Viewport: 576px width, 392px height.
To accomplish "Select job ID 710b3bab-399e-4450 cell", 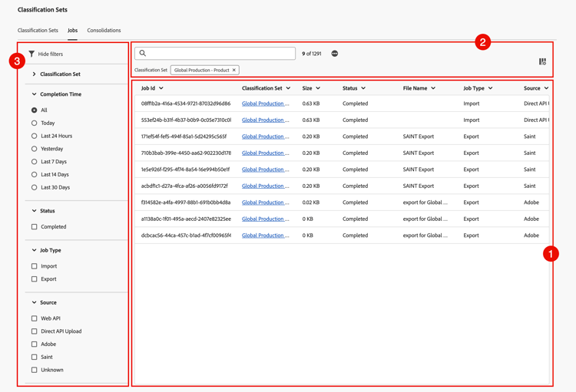I will 186,153.
